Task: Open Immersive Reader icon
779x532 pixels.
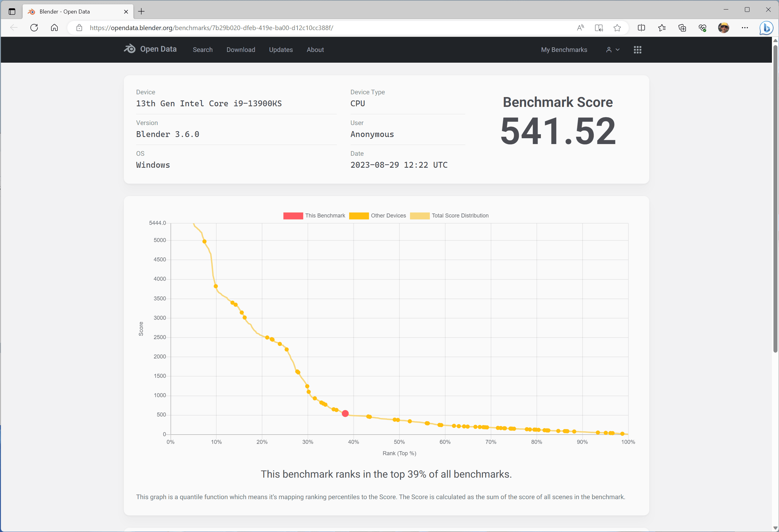Action: click(x=599, y=28)
